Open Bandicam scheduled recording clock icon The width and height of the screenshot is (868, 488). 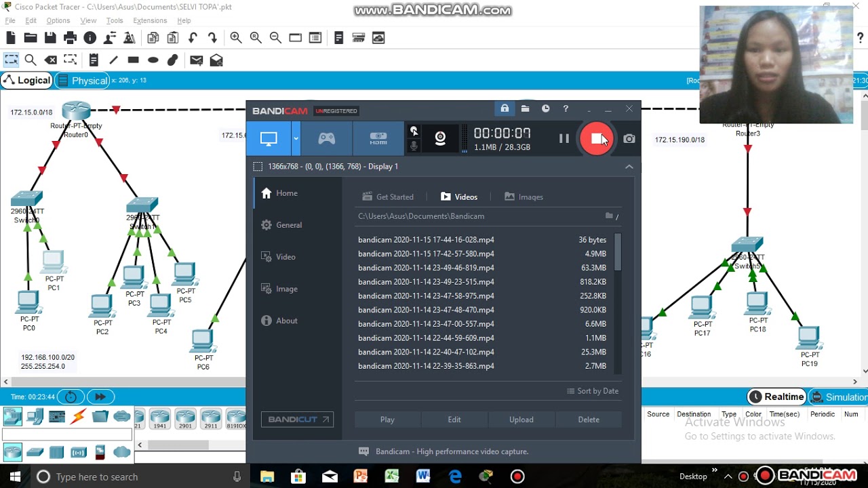click(545, 108)
